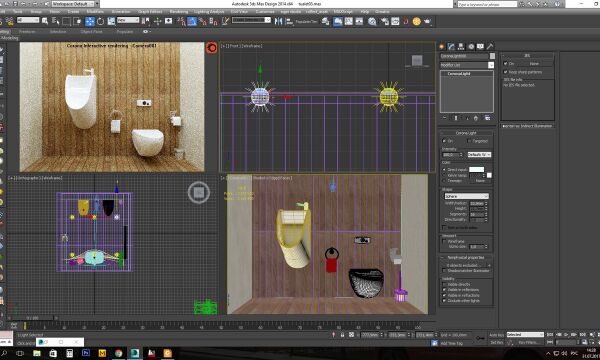Click the object color swatch beside name
Image resolution: width=600 pixels, height=360 pixels.
492,56
